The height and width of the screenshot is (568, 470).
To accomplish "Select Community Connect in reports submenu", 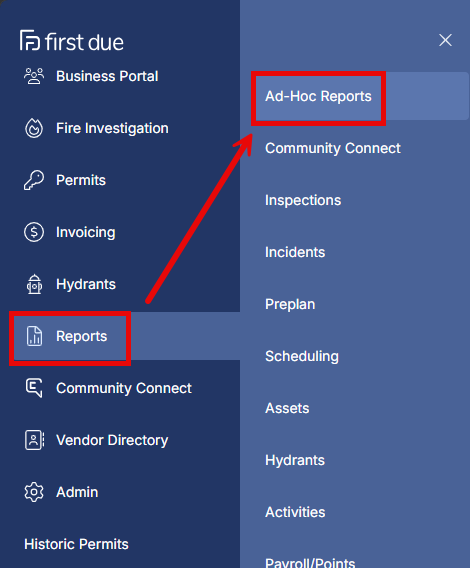I will click(333, 148).
